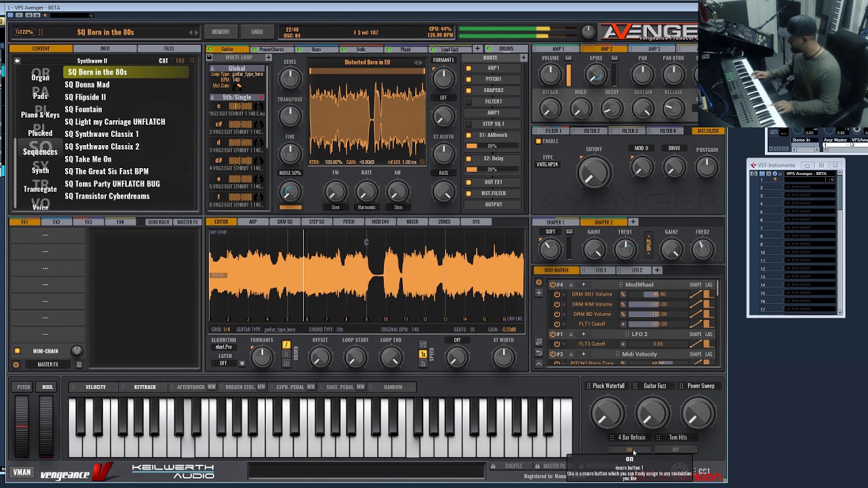Viewport: 868px width, 488px height.
Task: Collapse the Global group triangle
Action: tap(212, 68)
